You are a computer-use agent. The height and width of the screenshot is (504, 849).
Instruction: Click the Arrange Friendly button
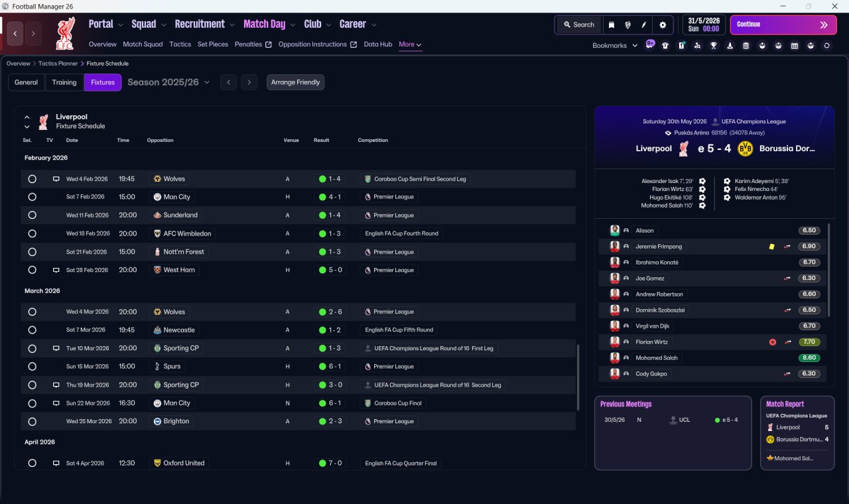pyautogui.click(x=295, y=82)
